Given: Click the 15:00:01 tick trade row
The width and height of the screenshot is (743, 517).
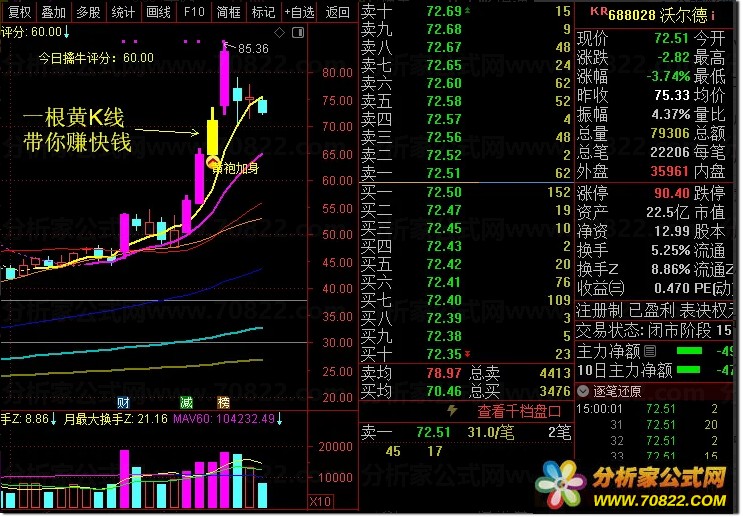Looking at the screenshot, I should click(654, 408).
